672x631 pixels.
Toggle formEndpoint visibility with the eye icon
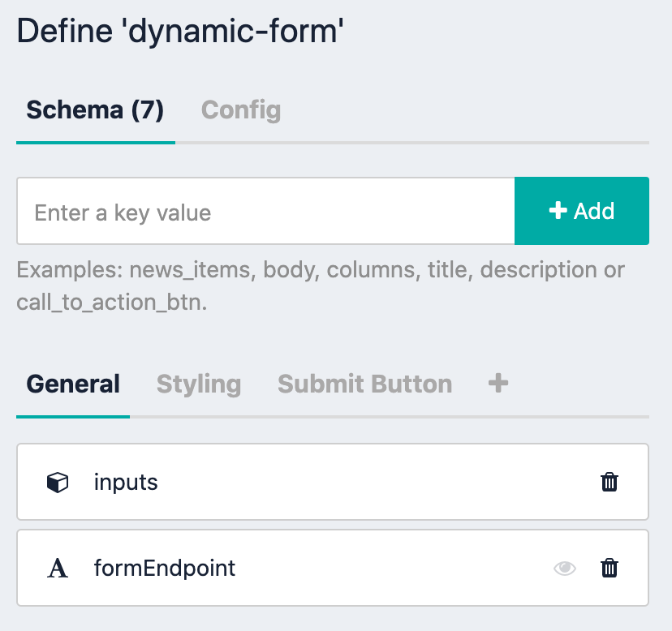click(564, 569)
